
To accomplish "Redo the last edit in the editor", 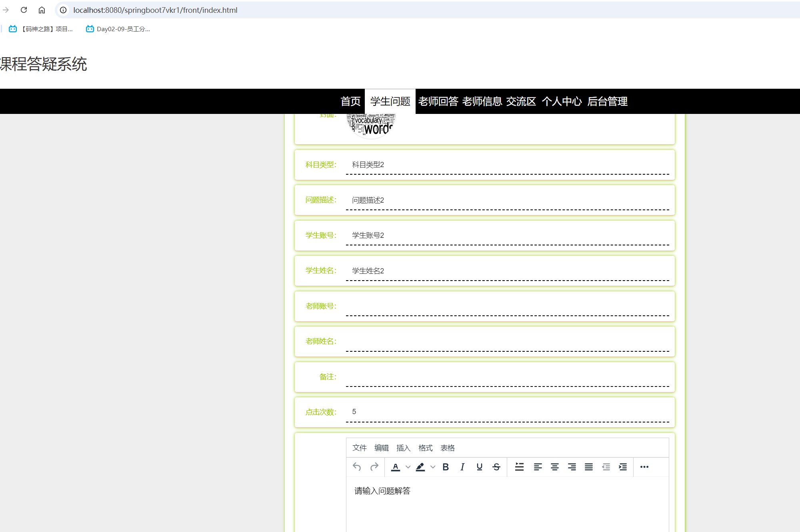I will pos(374,467).
